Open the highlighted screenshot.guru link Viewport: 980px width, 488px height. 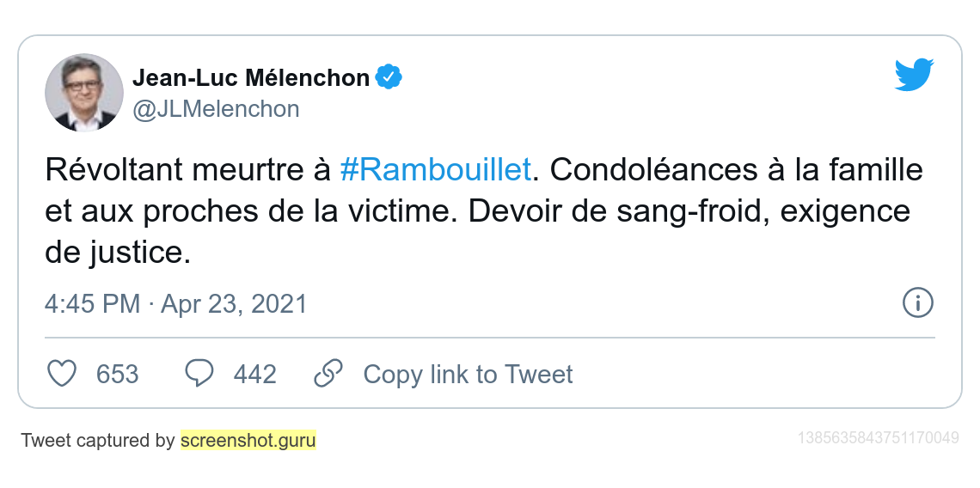tap(248, 441)
